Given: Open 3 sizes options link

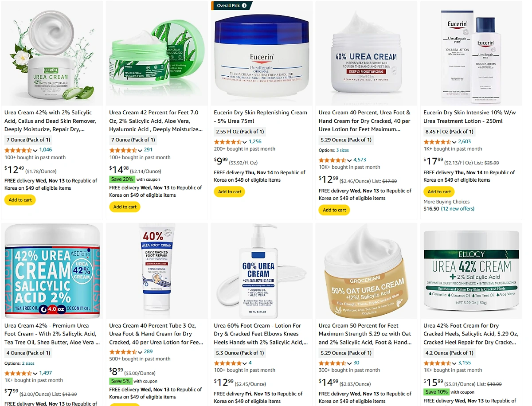Looking at the screenshot, I should click(x=343, y=150).
